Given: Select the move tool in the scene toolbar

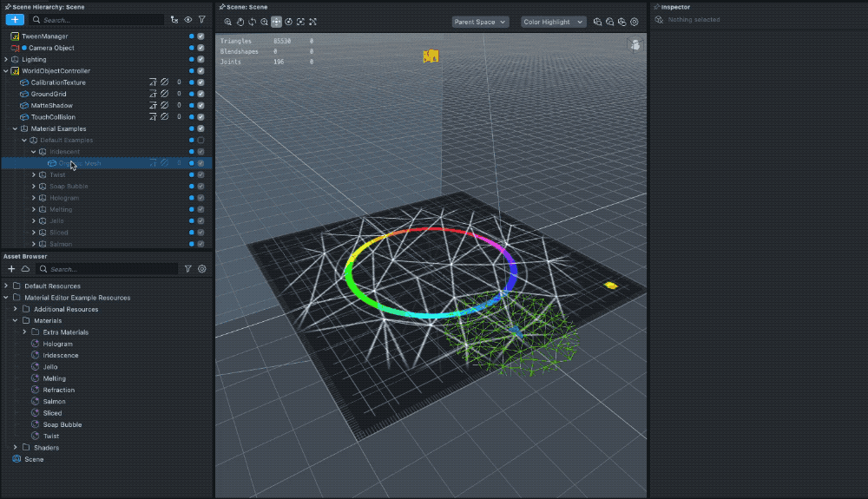Looking at the screenshot, I should click(276, 22).
